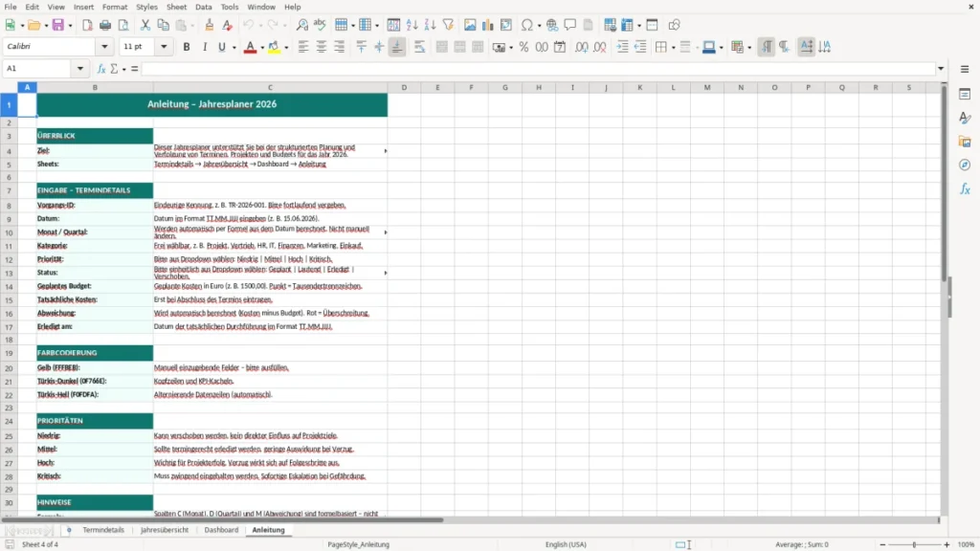Click the Sort Descending icon
Viewport: 980px width, 551px height.
click(430, 25)
